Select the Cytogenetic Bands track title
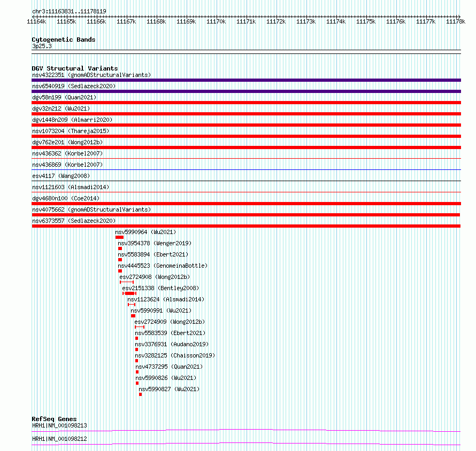The width and height of the screenshot is (476, 451). pos(64,40)
